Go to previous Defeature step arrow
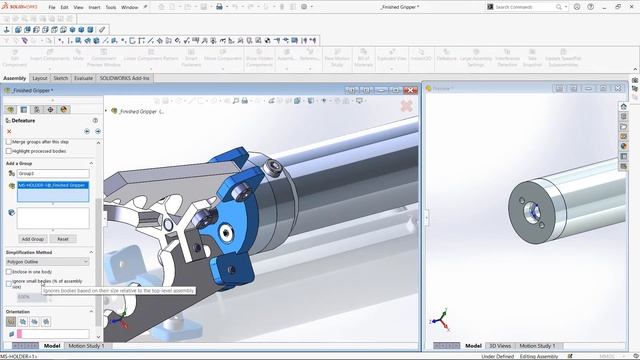 click(87, 131)
